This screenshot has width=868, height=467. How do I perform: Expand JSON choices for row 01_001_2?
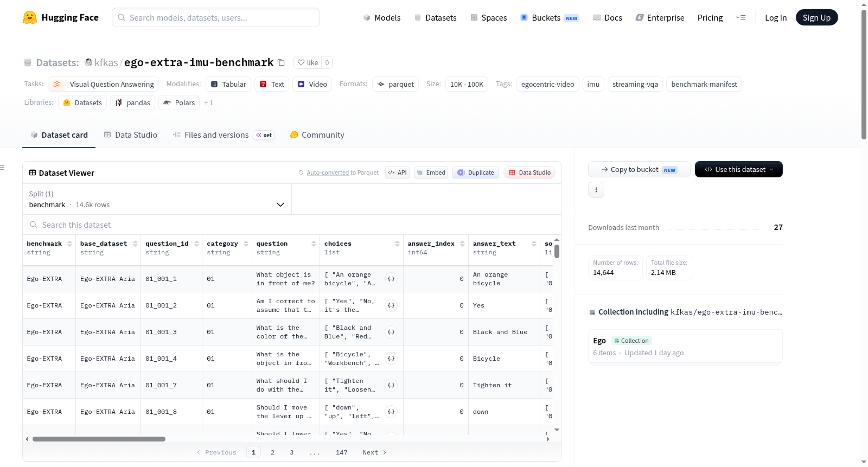click(391, 305)
